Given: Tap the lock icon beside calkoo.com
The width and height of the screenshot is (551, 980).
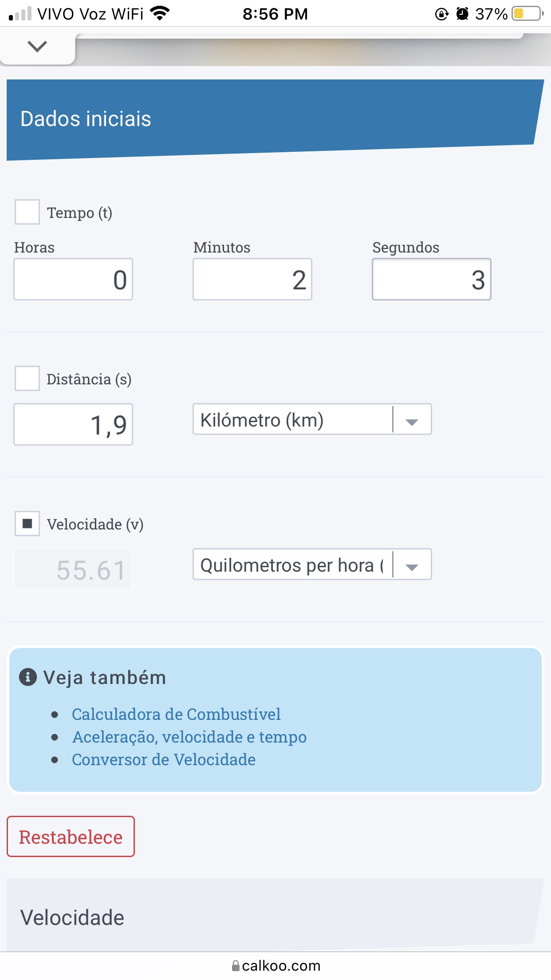Looking at the screenshot, I should click(236, 965).
